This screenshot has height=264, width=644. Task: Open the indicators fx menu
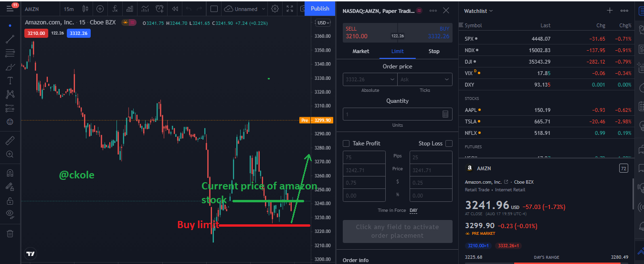[x=115, y=9]
